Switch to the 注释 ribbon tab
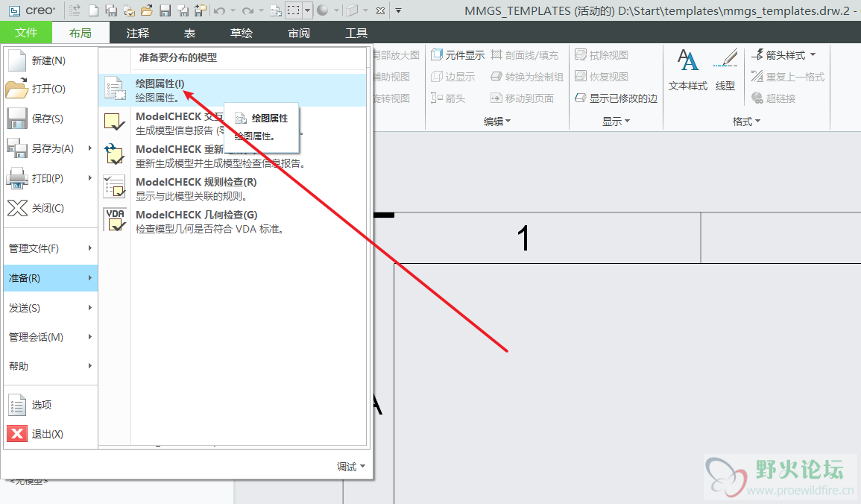 (x=137, y=33)
